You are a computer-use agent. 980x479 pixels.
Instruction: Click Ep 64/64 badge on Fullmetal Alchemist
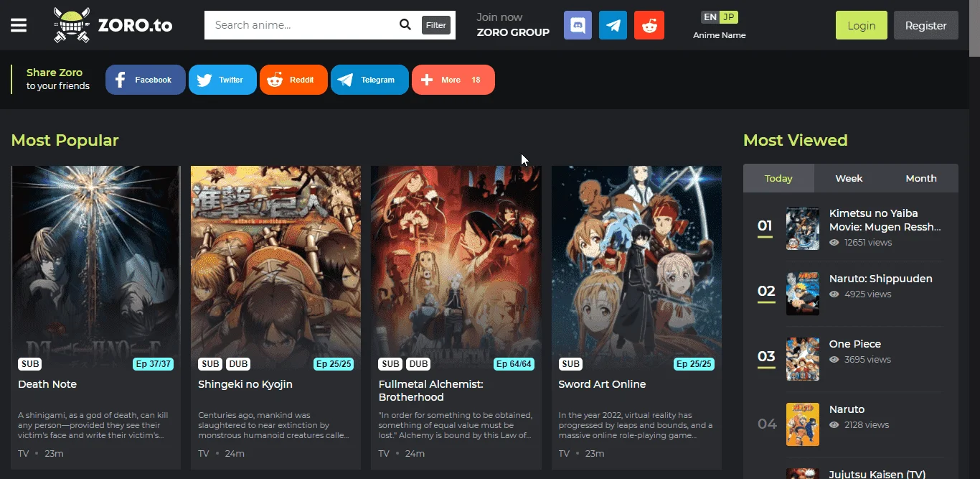514,364
